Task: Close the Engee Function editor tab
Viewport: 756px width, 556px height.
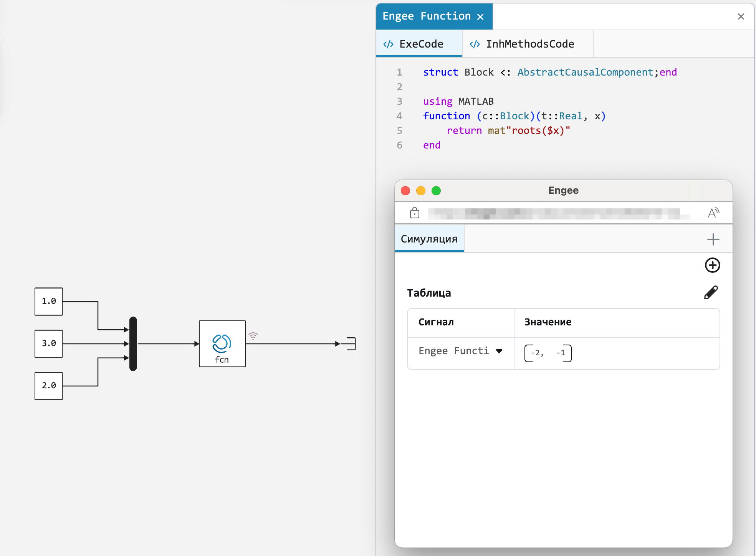Action: click(480, 16)
